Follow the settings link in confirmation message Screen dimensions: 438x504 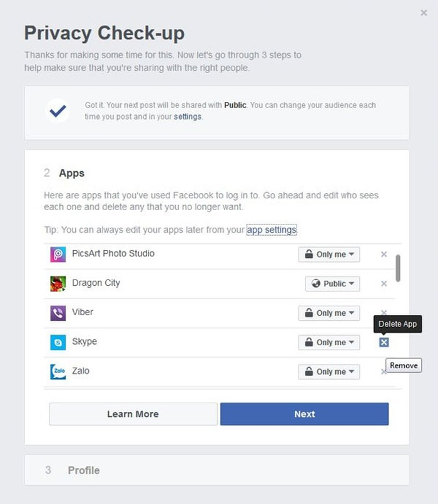tap(188, 116)
